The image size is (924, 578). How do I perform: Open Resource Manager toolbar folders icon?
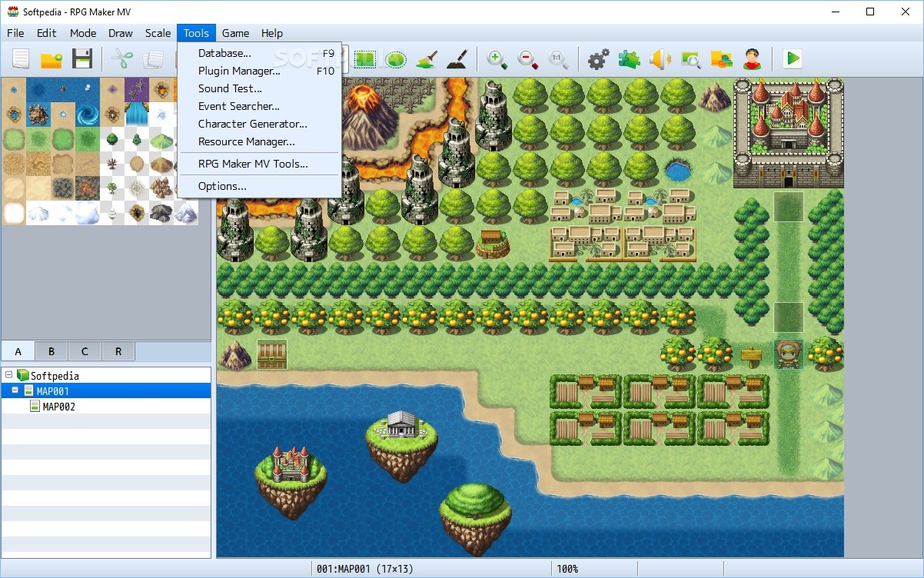click(x=721, y=59)
